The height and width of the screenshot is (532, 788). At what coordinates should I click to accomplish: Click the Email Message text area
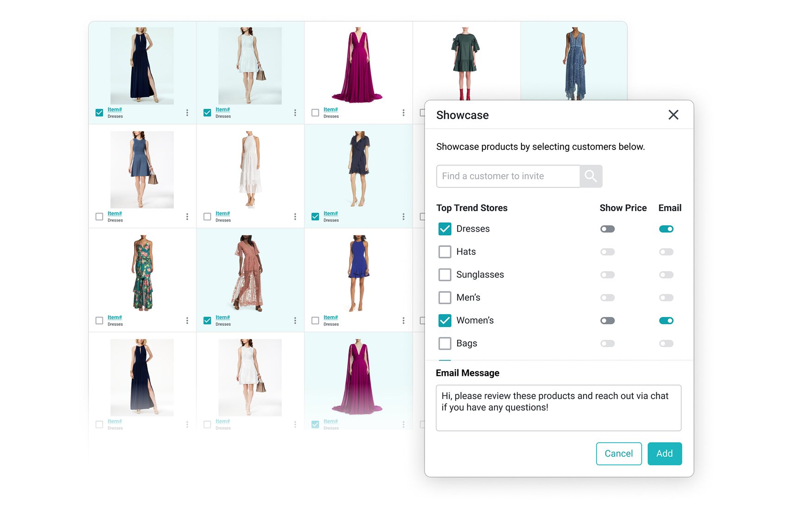click(x=558, y=408)
